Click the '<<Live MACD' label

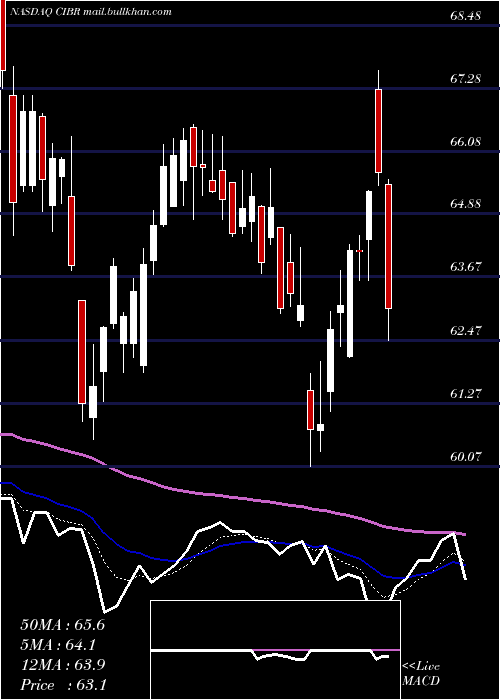click(421, 673)
